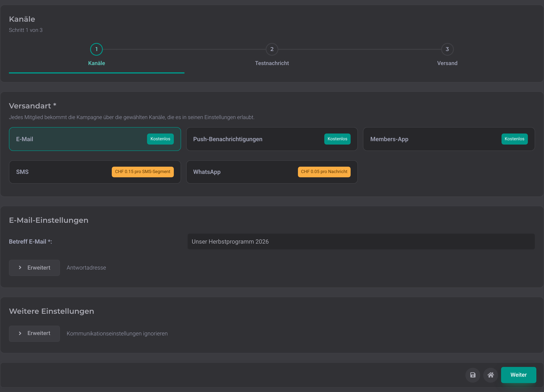Click the Kostenlos badge on Members-App
This screenshot has height=392, width=544.
(x=514, y=139)
